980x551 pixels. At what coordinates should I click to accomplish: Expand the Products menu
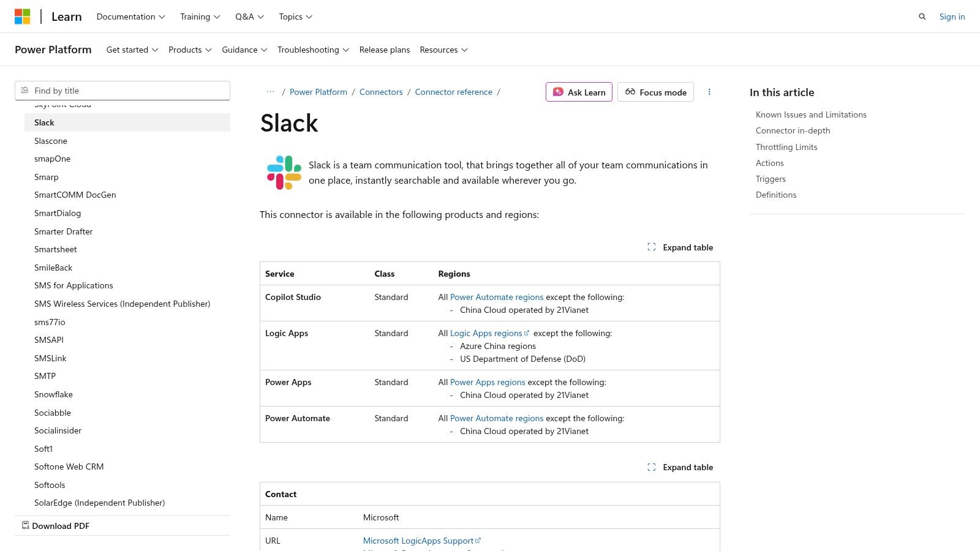[190, 50]
